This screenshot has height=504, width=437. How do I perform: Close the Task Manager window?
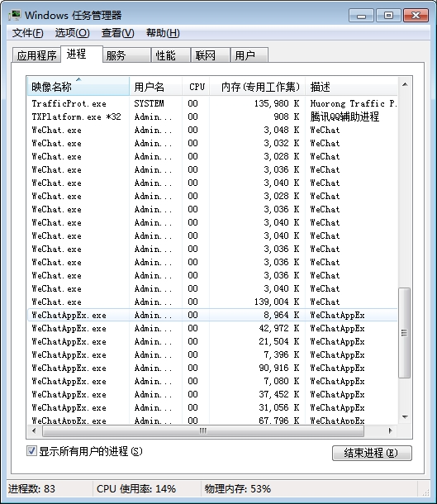click(x=416, y=16)
